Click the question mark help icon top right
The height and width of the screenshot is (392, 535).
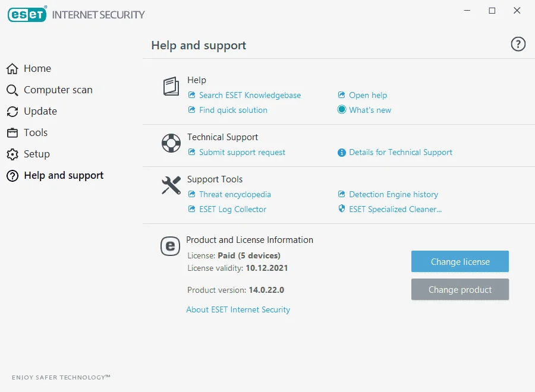[518, 45]
